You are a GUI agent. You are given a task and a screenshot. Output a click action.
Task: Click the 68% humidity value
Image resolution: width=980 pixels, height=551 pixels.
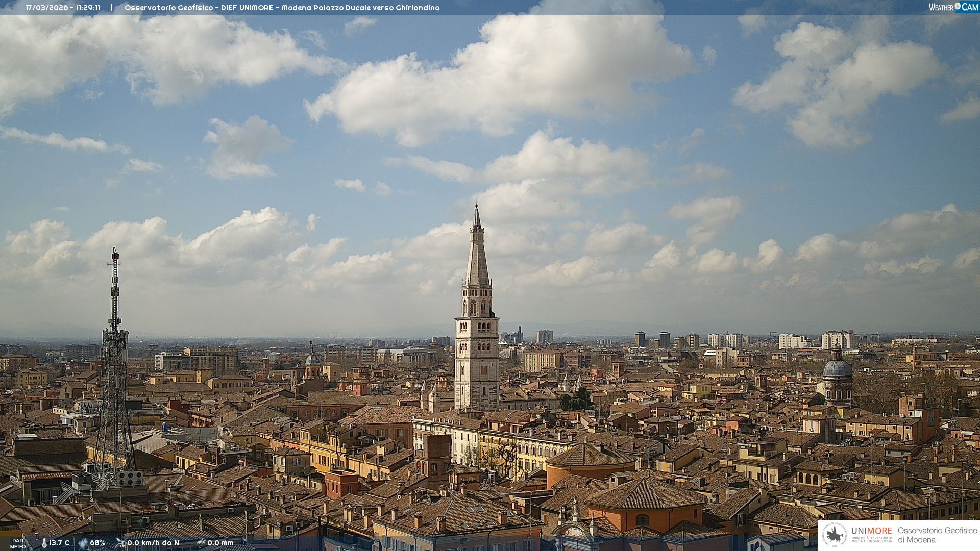coord(97,543)
